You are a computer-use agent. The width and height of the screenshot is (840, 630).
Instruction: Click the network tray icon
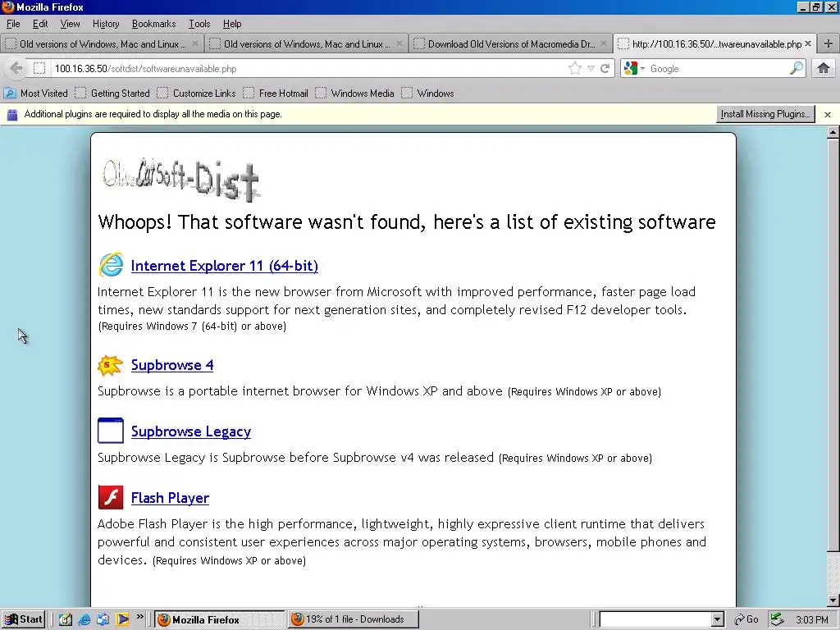(777, 620)
